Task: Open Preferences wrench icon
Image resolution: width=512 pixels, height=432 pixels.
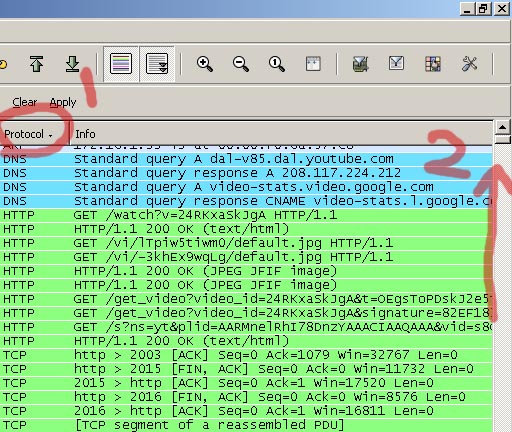Action: [469, 64]
